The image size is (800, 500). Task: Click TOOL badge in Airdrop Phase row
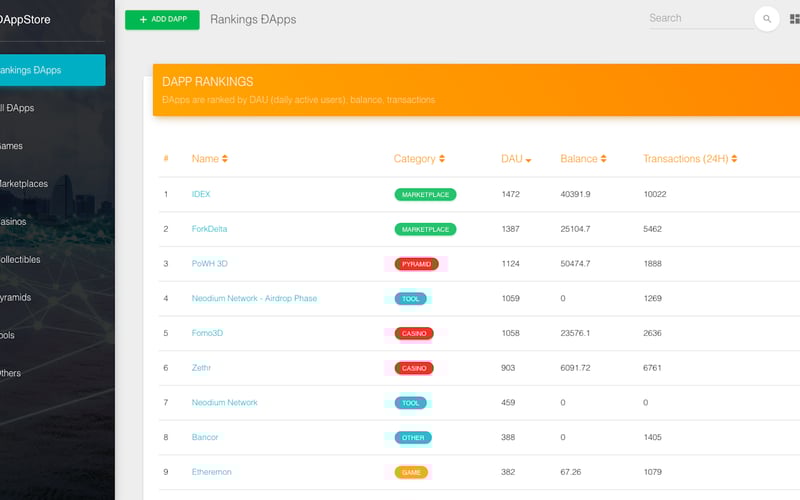coord(410,298)
